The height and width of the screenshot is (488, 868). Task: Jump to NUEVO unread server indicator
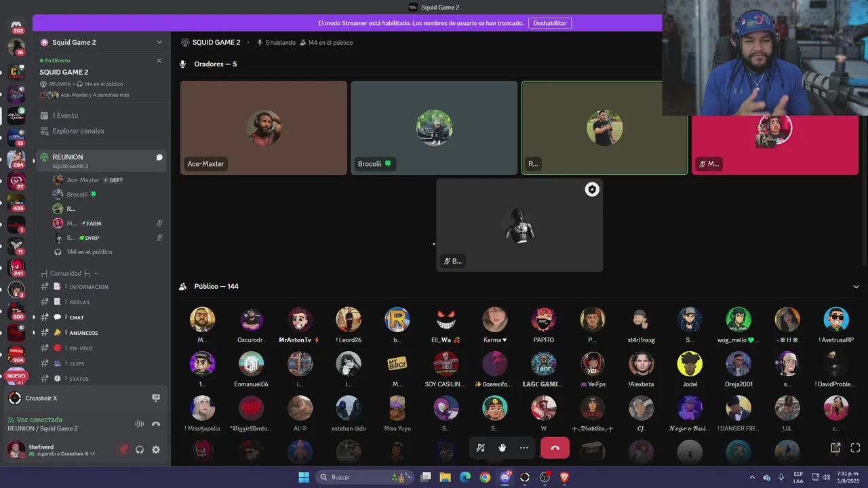pos(16,375)
